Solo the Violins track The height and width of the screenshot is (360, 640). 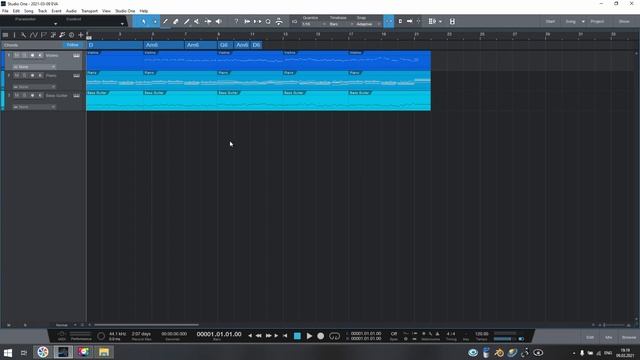[x=24, y=55]
